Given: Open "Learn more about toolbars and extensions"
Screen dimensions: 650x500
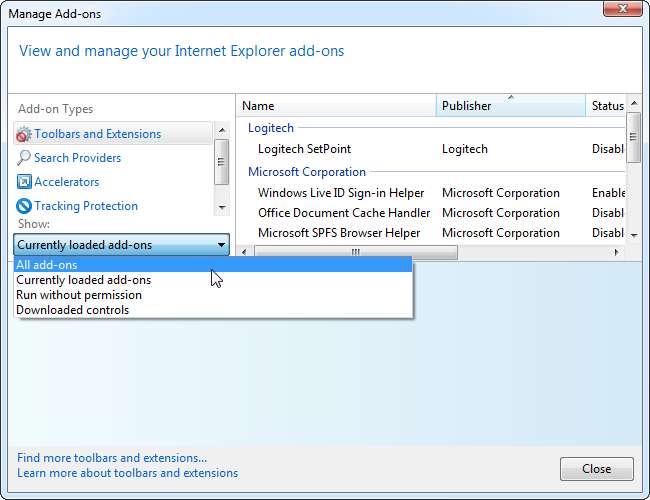Looking at the screenshot, I should [127, 473].
